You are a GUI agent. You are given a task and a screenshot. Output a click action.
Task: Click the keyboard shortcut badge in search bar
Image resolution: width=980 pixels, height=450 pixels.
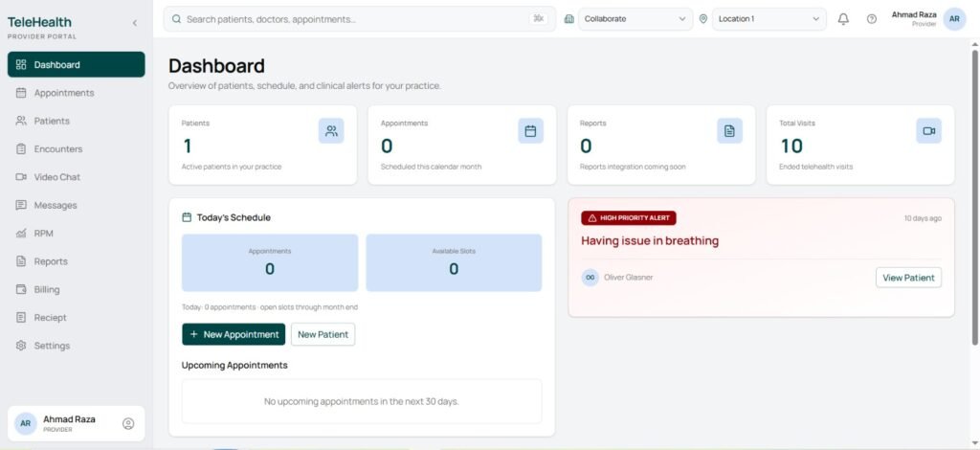click(x=538, y=19)
